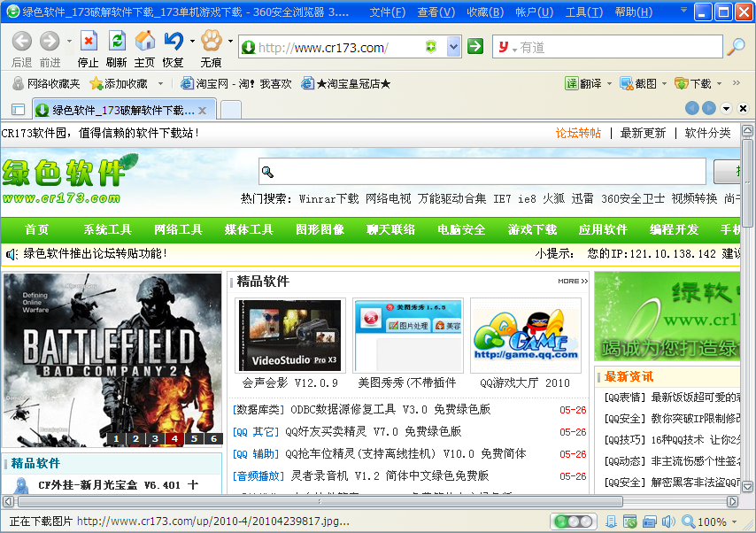The image size is (756, 533).
Task: Refresh the page with 刷新 button
Action: [x=116, y=42]
